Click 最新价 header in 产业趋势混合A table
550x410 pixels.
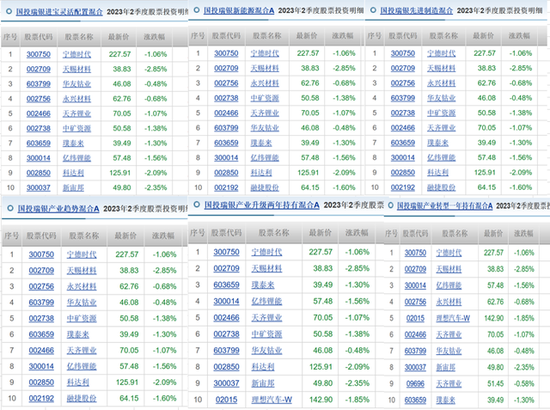(x=125, y=235)
